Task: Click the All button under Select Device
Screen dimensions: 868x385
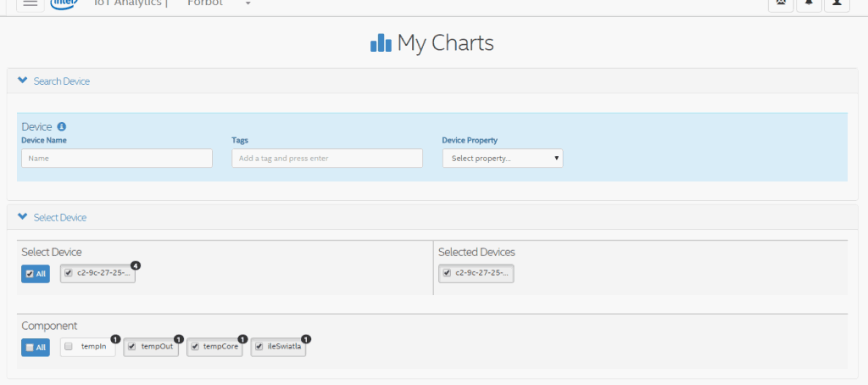Action: (x=36, y=273)
